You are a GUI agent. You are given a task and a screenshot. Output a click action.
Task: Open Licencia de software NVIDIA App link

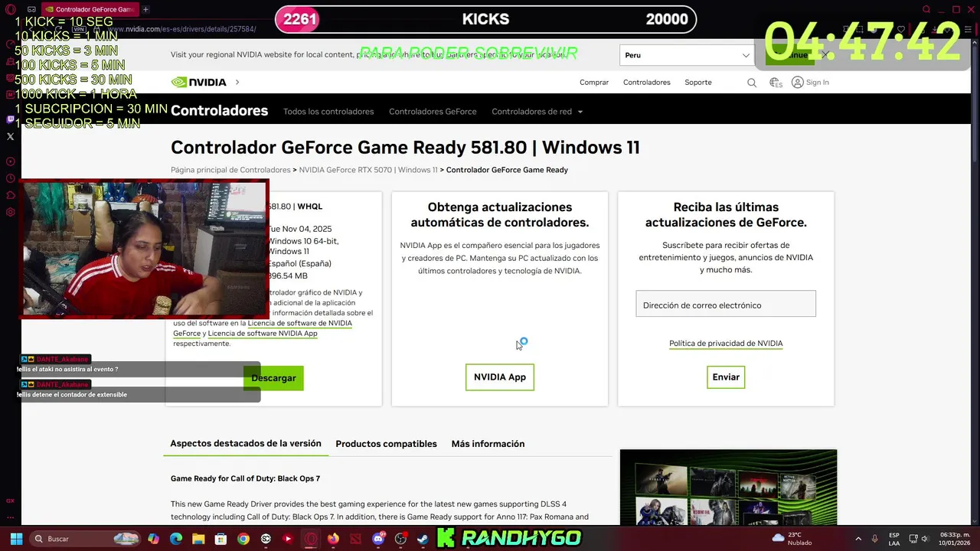(x=263, y=334)
